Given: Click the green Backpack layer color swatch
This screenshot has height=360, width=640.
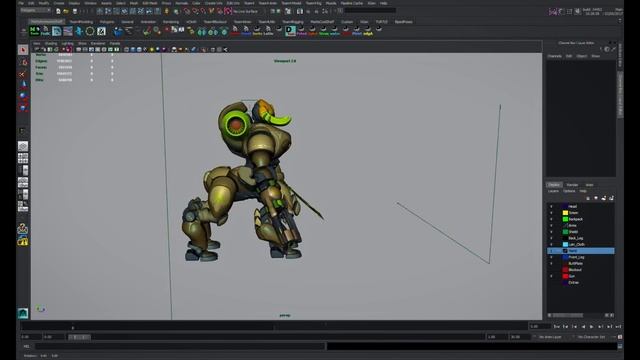Looking at the screenshot, I should click(x=565, y=219).
